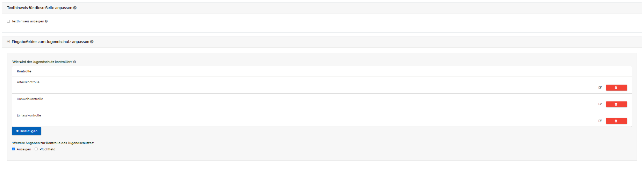Uncheck the 'Anzeigen' checkbox

14,149
